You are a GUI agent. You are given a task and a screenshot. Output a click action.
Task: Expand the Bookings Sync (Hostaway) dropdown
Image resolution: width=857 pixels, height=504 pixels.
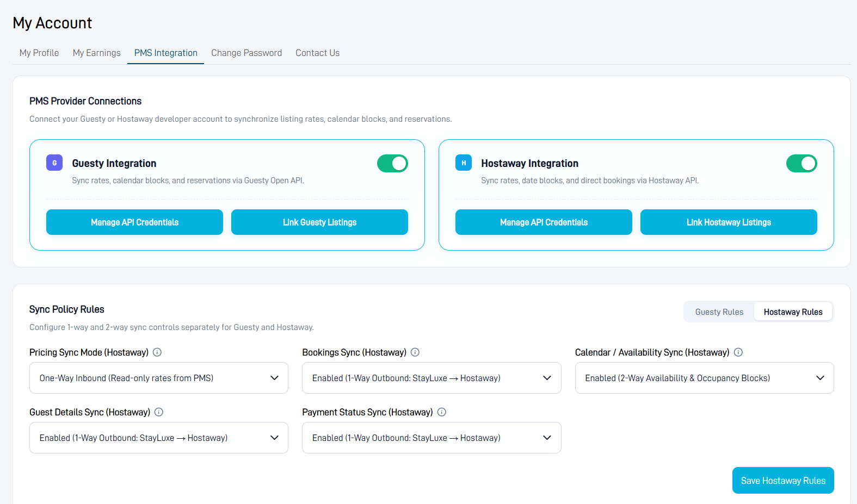click(x=431, y=378)
